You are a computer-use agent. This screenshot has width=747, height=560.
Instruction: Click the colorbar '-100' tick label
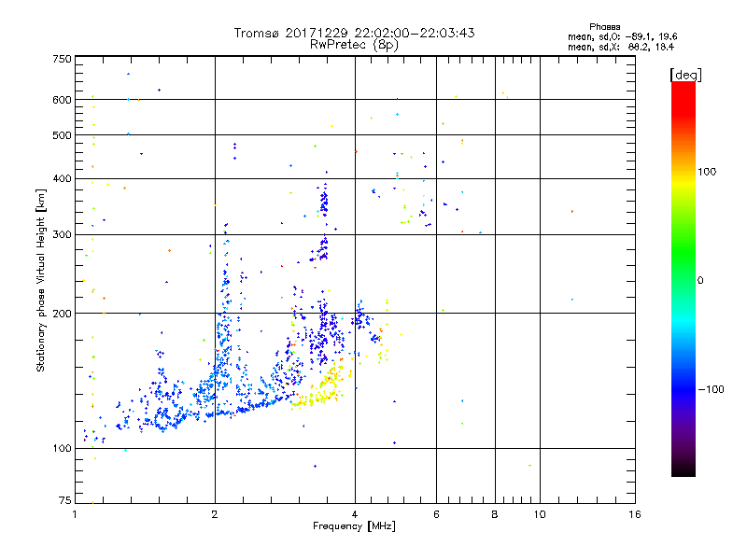(x=712, y=389)
